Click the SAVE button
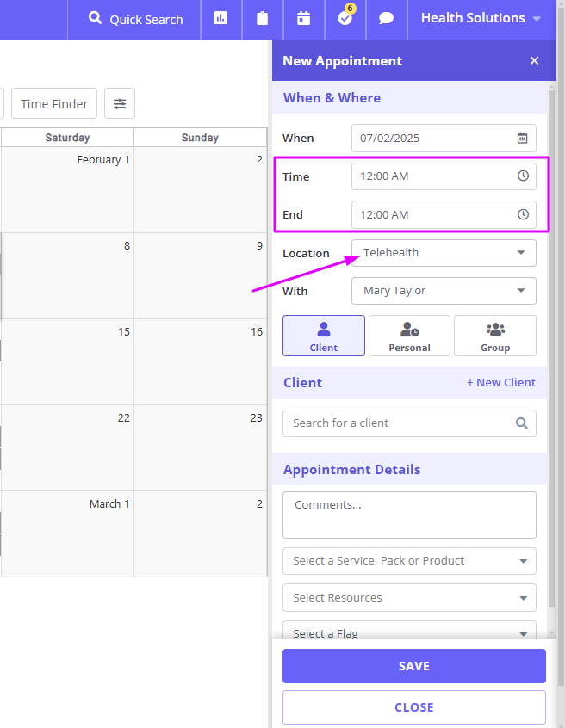The height and width of the screenshot is (728, 565). pyautogui.click(x=414, y=666)
